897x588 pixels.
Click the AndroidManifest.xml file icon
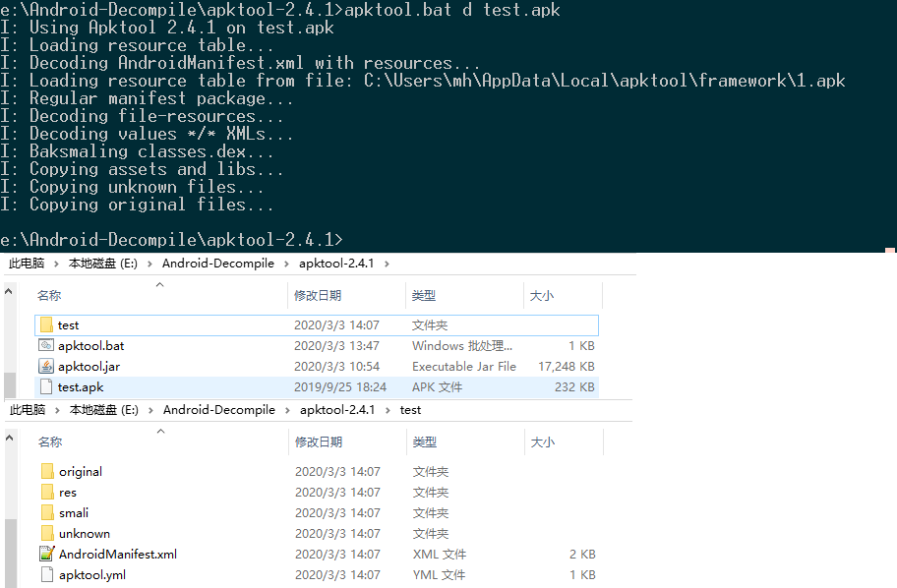pos(47,554)
